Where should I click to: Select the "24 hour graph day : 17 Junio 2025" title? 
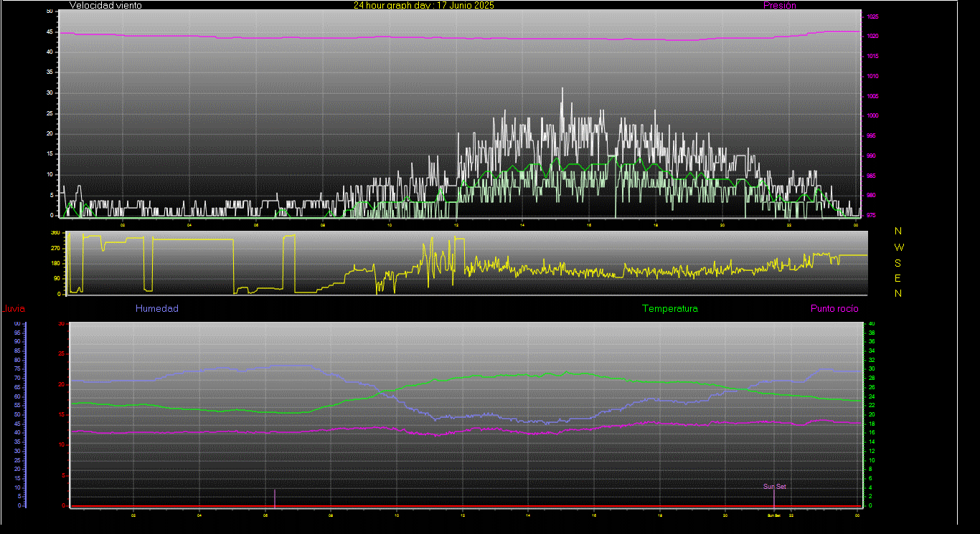[423, 5]
